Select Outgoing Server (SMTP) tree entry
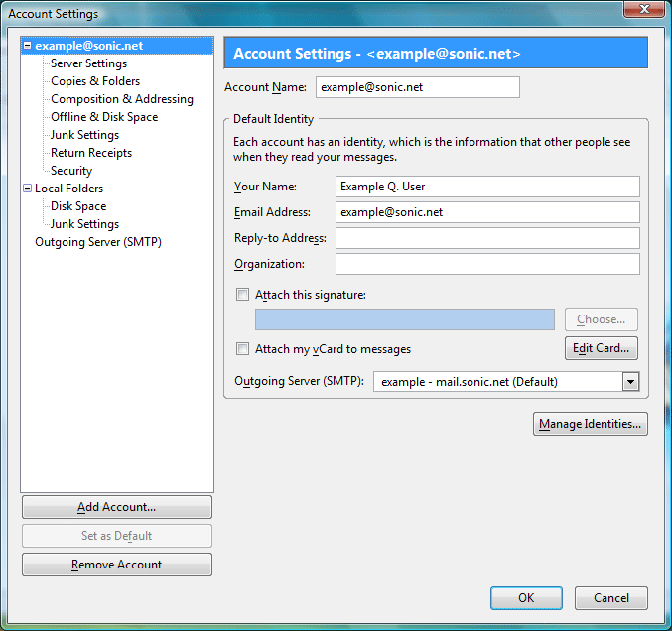The image size is (672, 631). pos(98,242)
